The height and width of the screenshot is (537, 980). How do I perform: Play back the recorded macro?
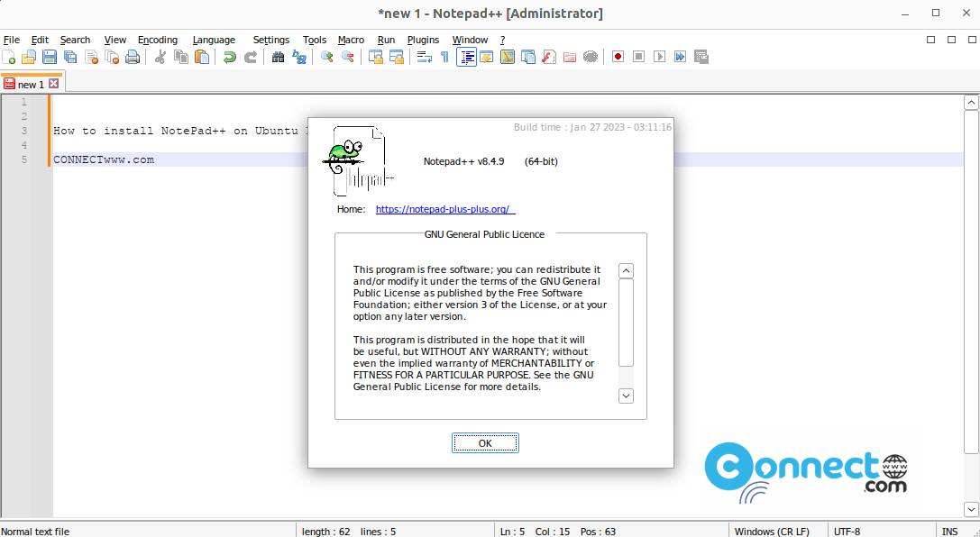point(659,58)
